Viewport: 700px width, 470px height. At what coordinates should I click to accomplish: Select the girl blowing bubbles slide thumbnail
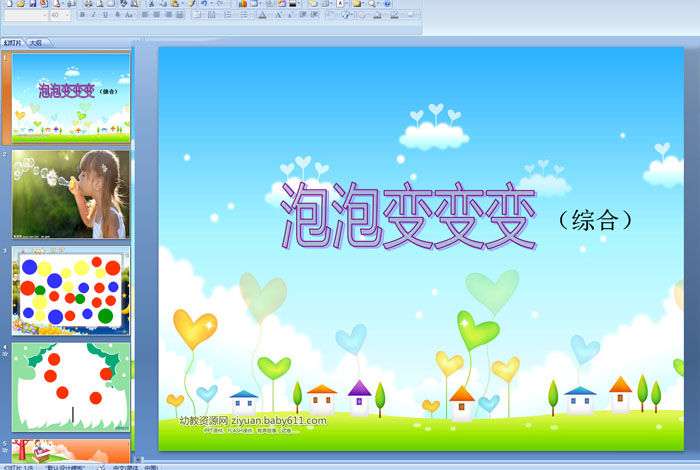(x=71, y=194)
